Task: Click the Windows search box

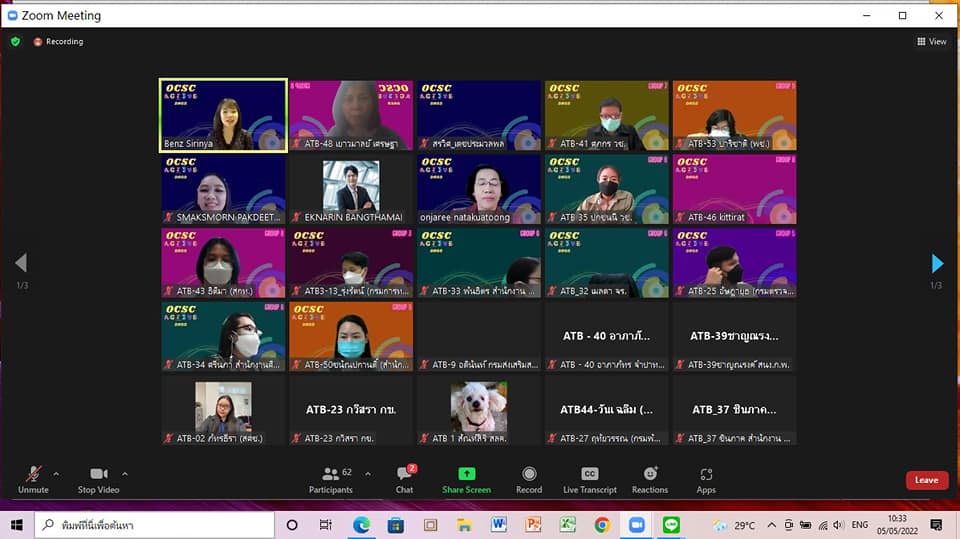Action: click(155, 525)
